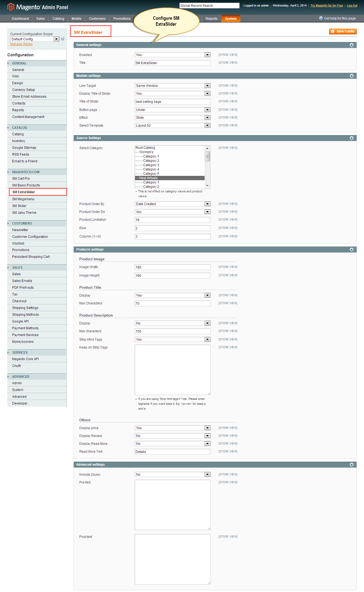Open the Include jQuery dropdown

(173, 475)
